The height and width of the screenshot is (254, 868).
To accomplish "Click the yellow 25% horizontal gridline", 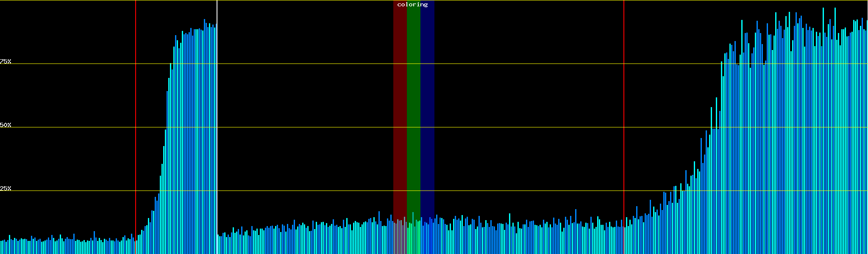I will (x=297, y=191).
